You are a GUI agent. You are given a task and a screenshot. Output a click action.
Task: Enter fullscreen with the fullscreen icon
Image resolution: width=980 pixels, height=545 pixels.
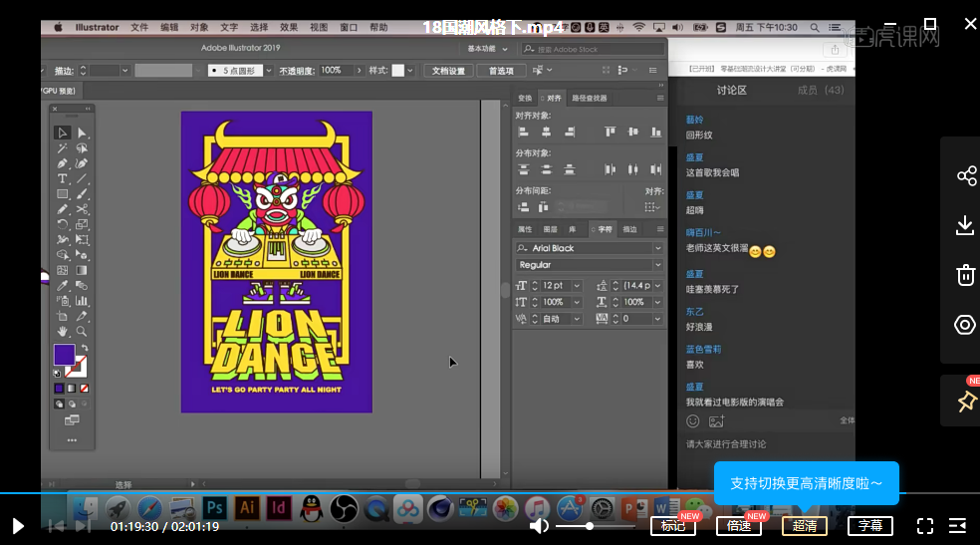tap(924, 526)
